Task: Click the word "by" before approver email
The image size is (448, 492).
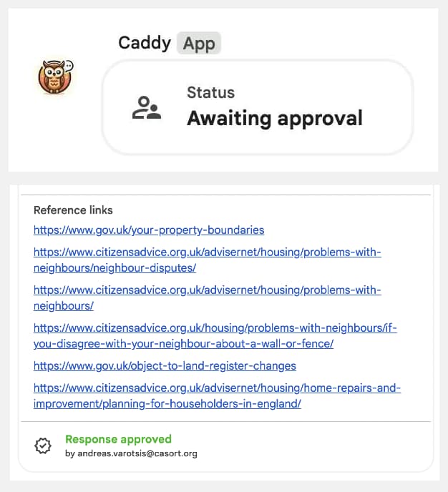Action: 69,453
